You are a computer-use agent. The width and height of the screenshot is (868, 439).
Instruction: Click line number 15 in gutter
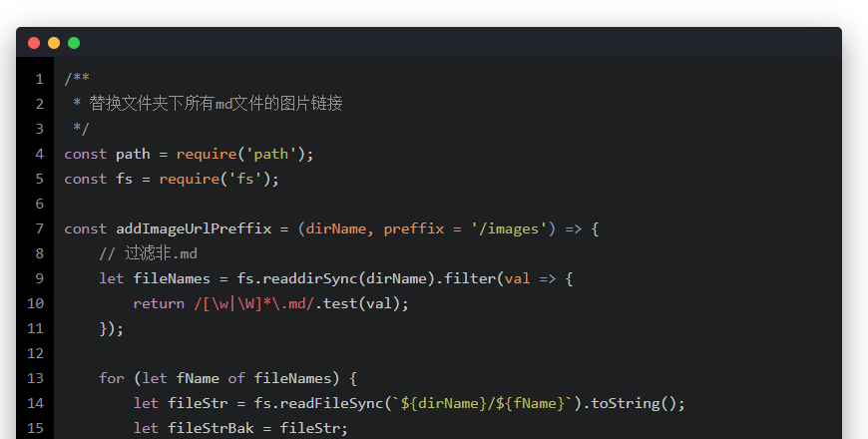point(36,428)
